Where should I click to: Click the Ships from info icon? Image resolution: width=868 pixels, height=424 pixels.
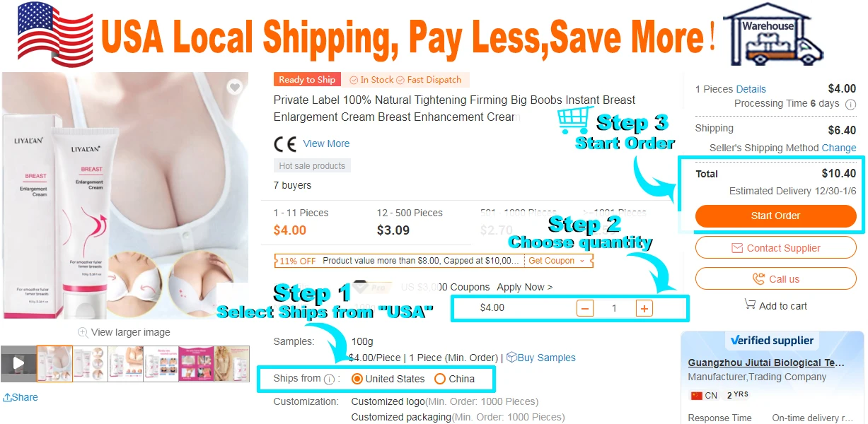coord(329,379)
